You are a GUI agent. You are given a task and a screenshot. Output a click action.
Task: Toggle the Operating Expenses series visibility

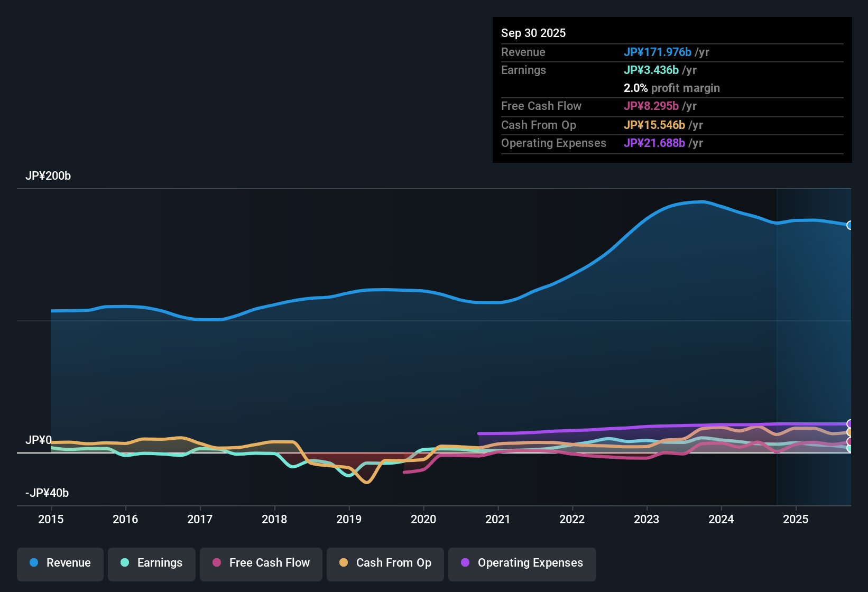coord(522,563)
